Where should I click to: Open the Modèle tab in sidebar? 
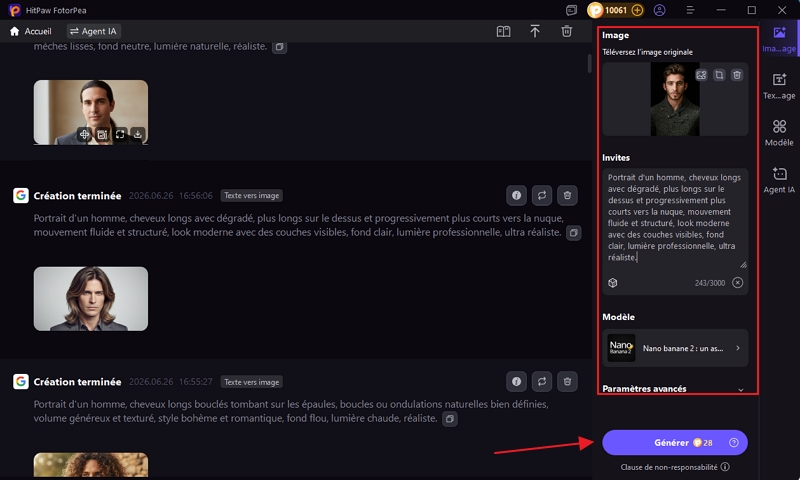(779, 133)
